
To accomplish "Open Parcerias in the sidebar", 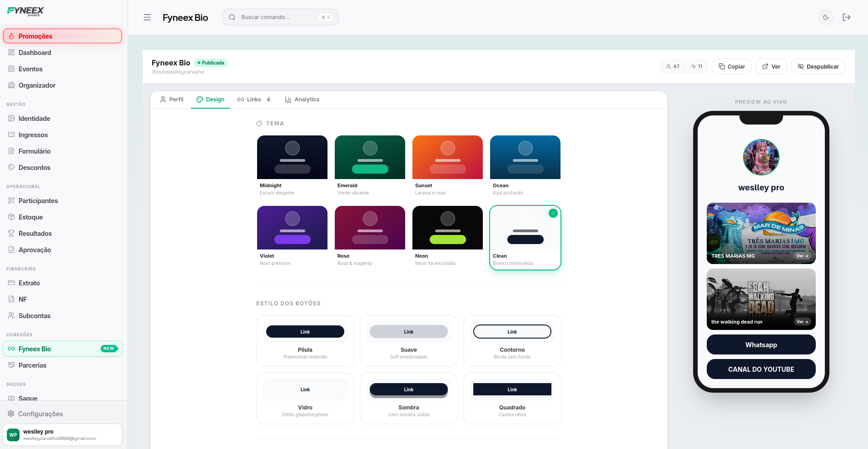I will pyautogui.click(x=32, y=365).
